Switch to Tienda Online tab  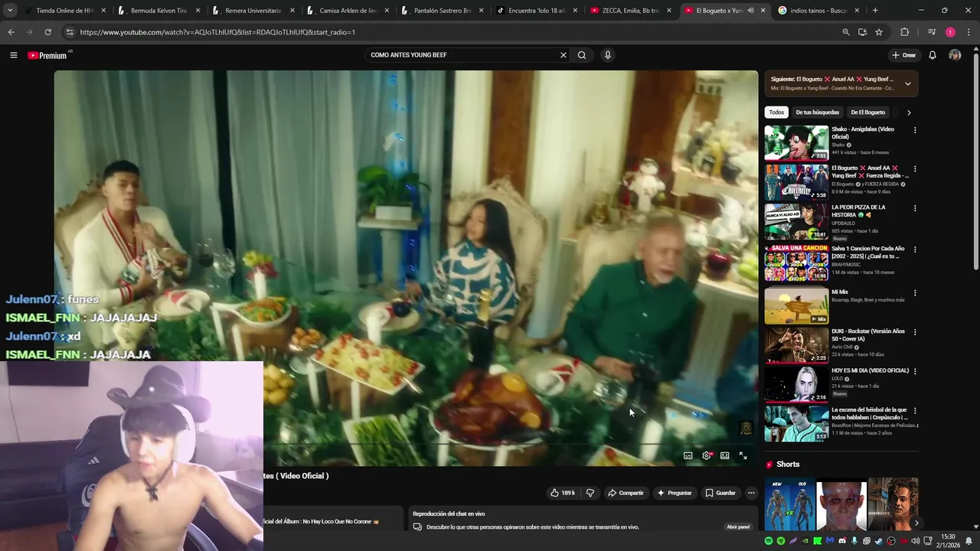click(64, 11)
